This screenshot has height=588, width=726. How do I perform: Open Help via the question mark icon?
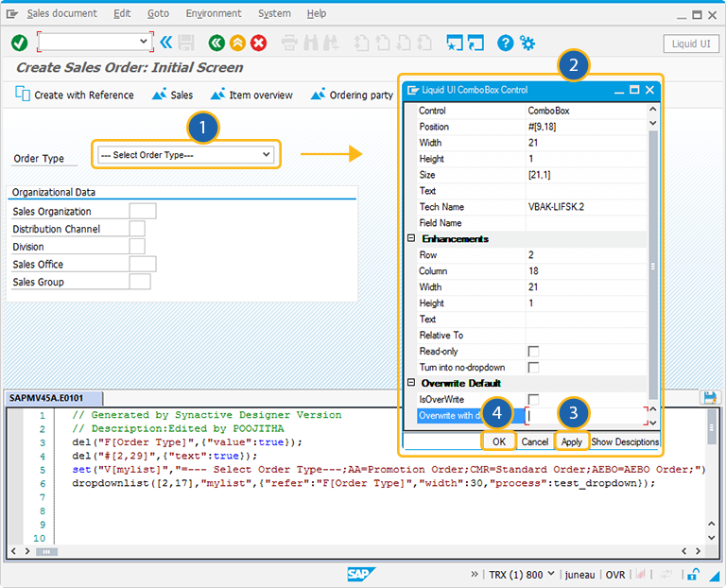[505, 43]
